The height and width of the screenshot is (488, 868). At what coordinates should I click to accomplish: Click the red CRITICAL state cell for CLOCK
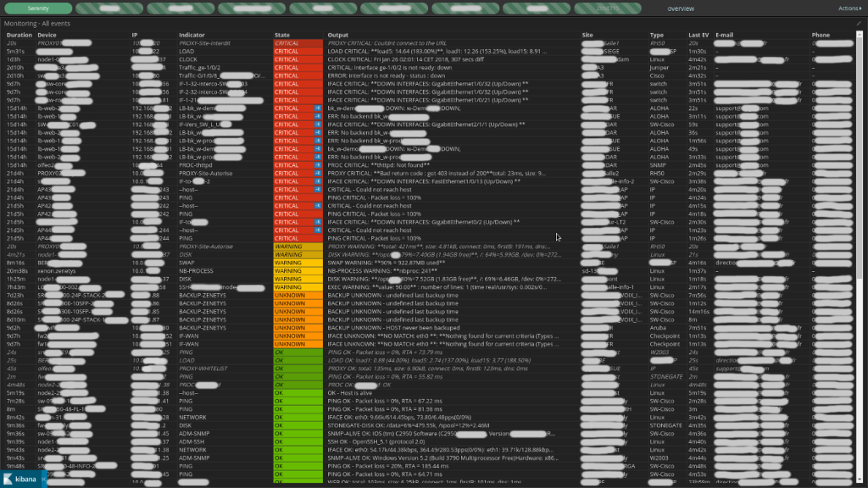292,59
